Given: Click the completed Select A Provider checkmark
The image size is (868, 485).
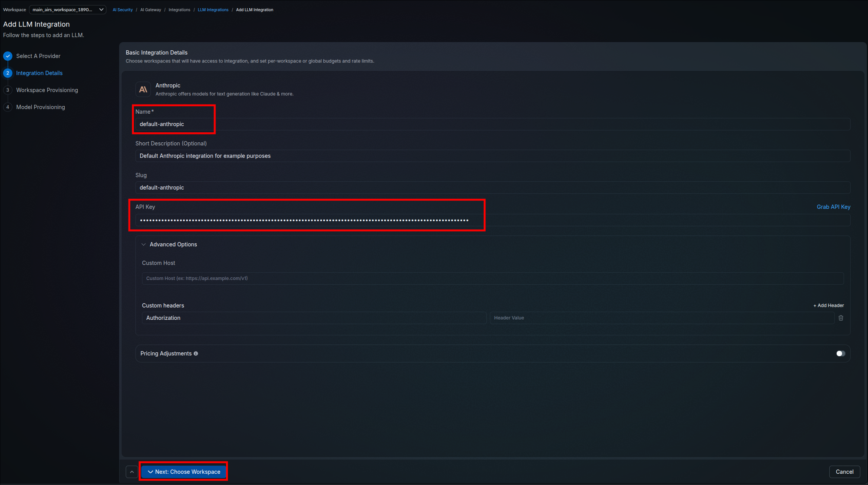Looking at the screenshot, I should tap(8, 56).
